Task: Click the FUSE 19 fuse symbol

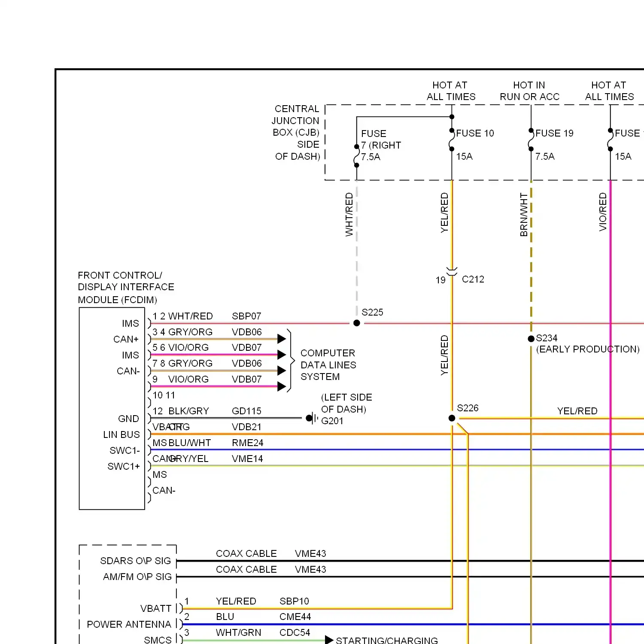Action: point(531,140)
